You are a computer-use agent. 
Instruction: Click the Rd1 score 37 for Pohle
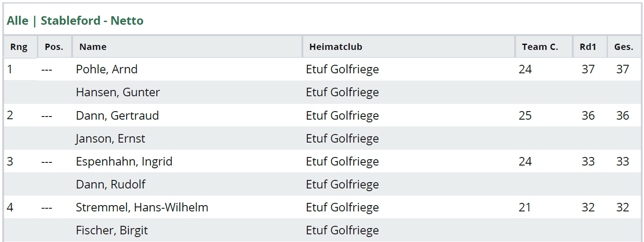pos(588,69)
